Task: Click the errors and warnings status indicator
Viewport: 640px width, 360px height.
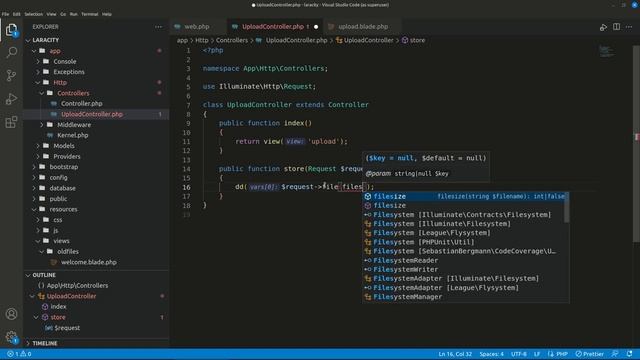Action: pyautogui.click(x=19, y=354)
